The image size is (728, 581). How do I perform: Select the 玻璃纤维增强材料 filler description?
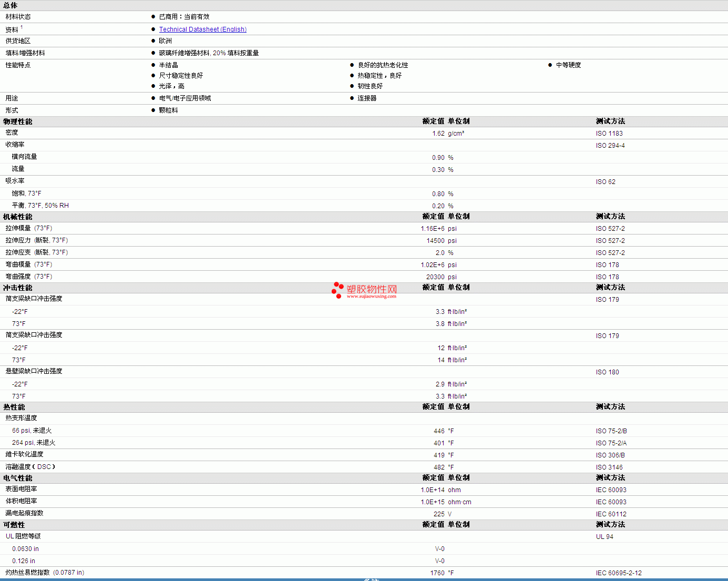click(209, 53)
